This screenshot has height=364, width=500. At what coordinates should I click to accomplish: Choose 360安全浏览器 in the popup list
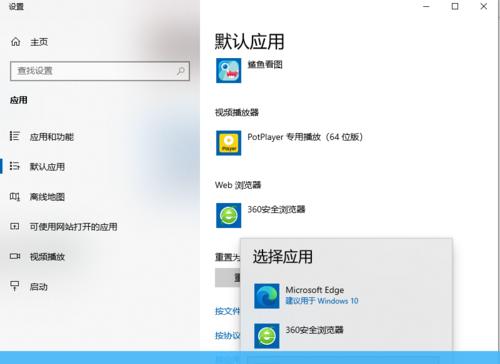[x=314, y=330]
